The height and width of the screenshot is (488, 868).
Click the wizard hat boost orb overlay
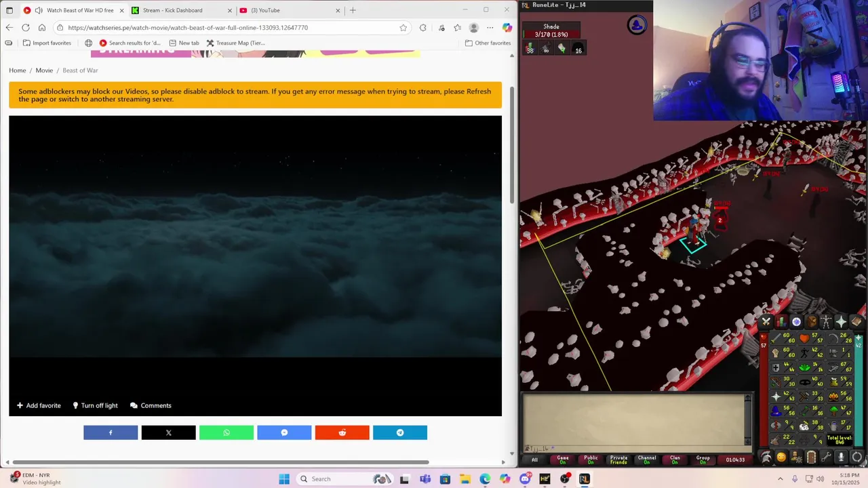(x=637, y=26)
